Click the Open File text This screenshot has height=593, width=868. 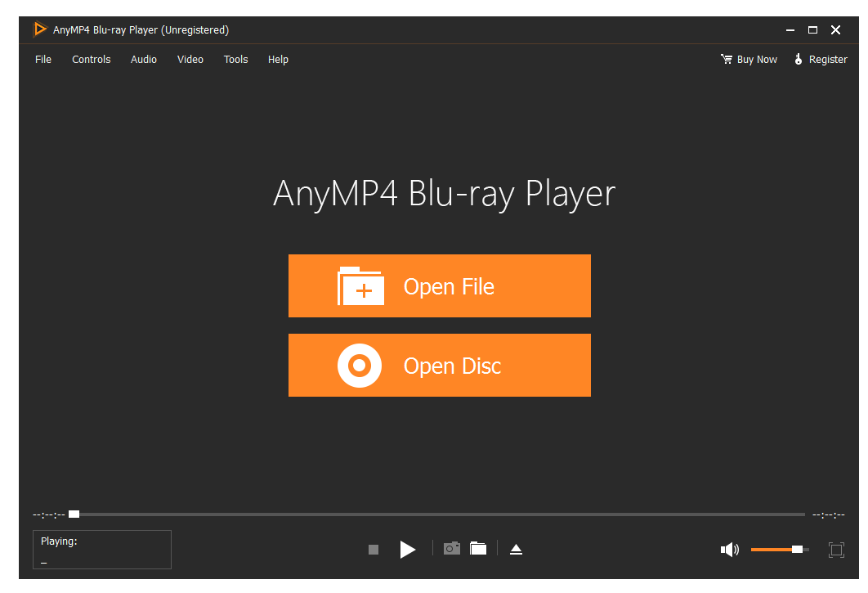coord(449,287)
